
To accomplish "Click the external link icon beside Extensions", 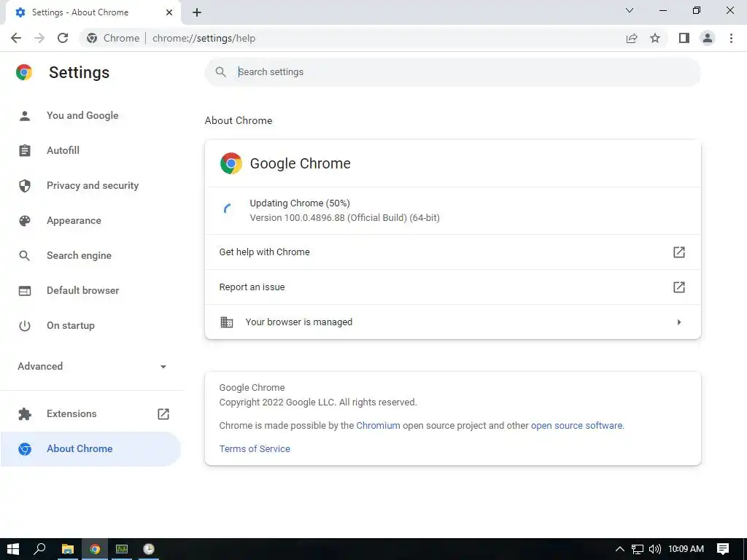I will point(163,414).
